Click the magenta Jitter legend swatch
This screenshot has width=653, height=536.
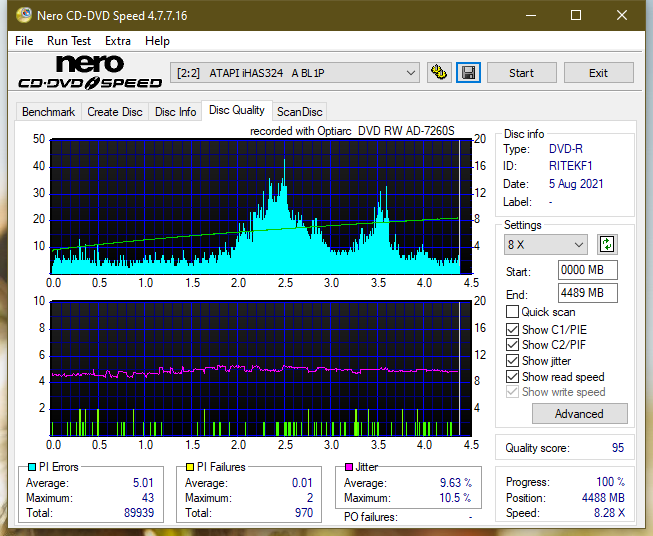pyautogui.click(x=349, y=467)
